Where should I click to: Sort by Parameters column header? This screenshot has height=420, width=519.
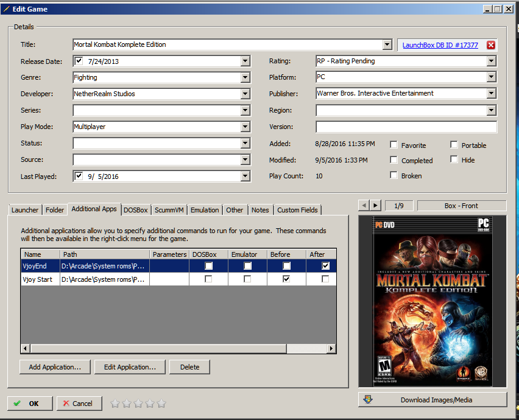tap(169, 254)
